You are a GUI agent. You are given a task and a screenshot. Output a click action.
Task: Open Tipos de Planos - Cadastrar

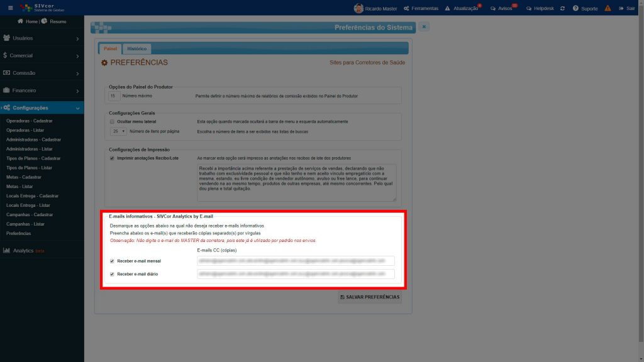pos(33,158)
